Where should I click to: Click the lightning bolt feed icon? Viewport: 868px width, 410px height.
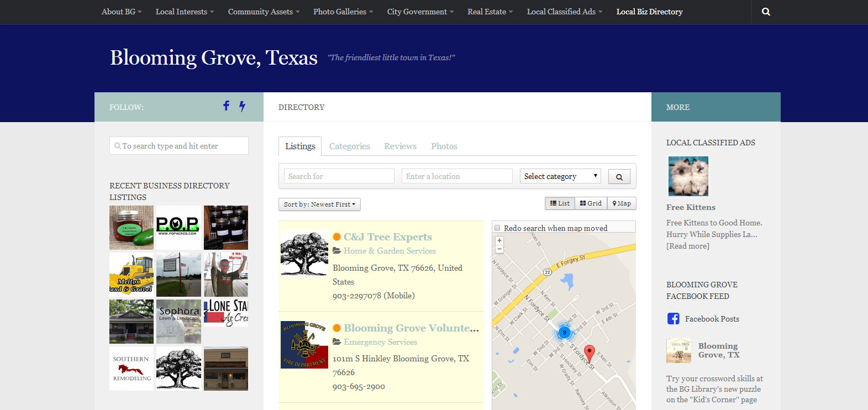click(x=242, y=106)
